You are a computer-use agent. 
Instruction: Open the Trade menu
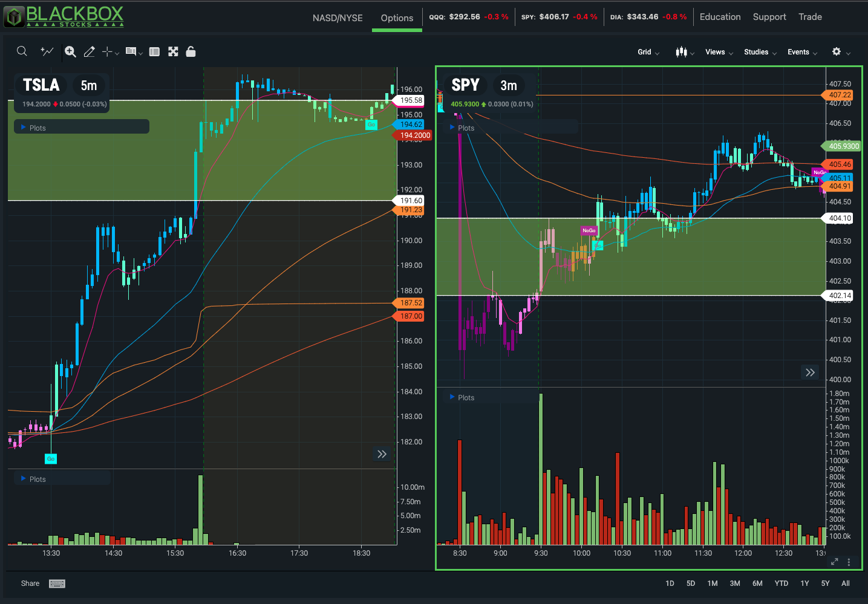[810, 17]
